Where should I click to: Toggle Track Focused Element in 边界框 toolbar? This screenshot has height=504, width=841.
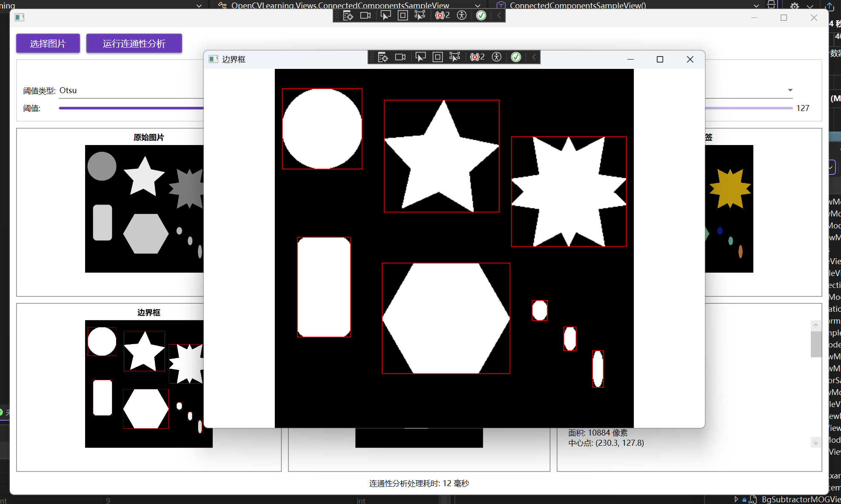(455, 57)
